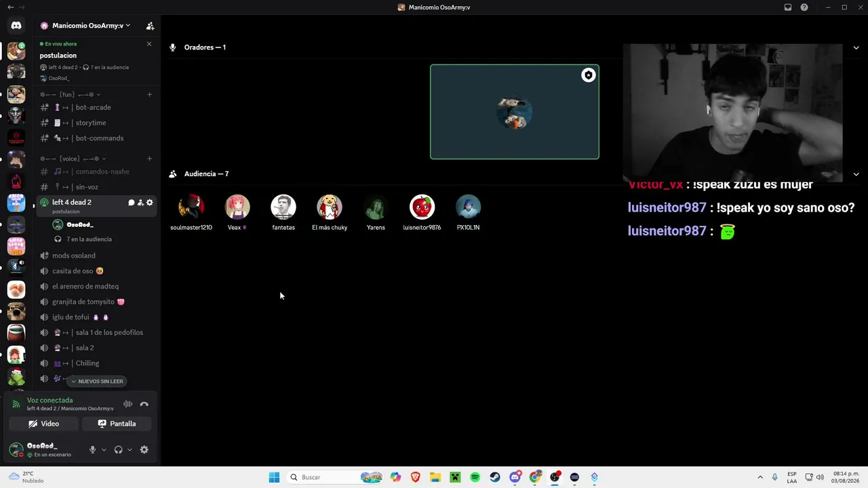
Task: Disconnect from voice with hang-up icon
Action: [144, 404]
